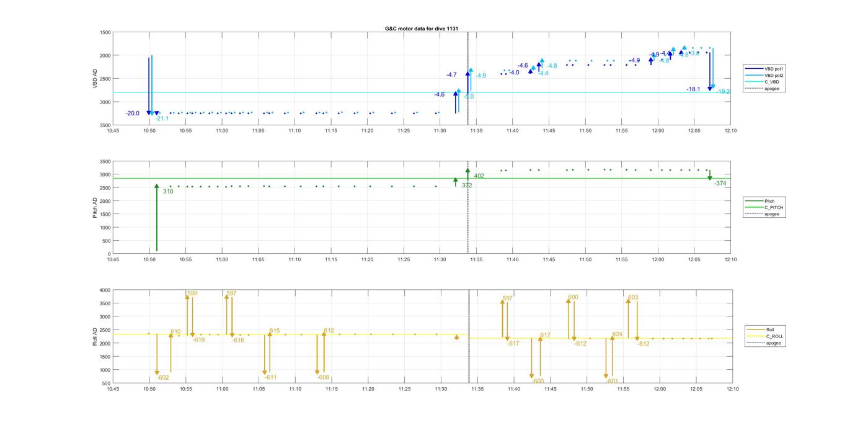The height and width of the screenshot is (430, 868).
Task: Click the "Roll AD" y-axis label
Action: [x=95, y=336]
